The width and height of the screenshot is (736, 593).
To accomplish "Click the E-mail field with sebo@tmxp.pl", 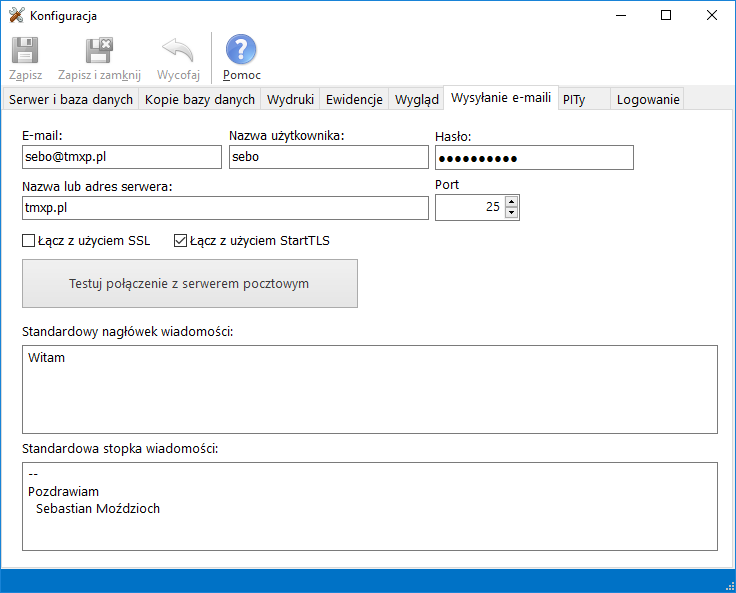I will [122, 157].
